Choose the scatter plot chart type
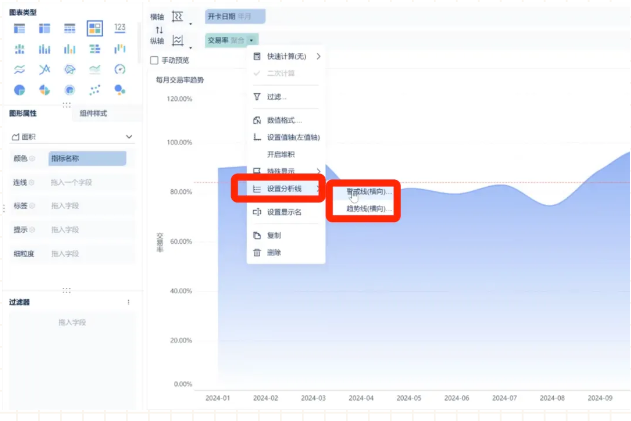 (94, 90)
